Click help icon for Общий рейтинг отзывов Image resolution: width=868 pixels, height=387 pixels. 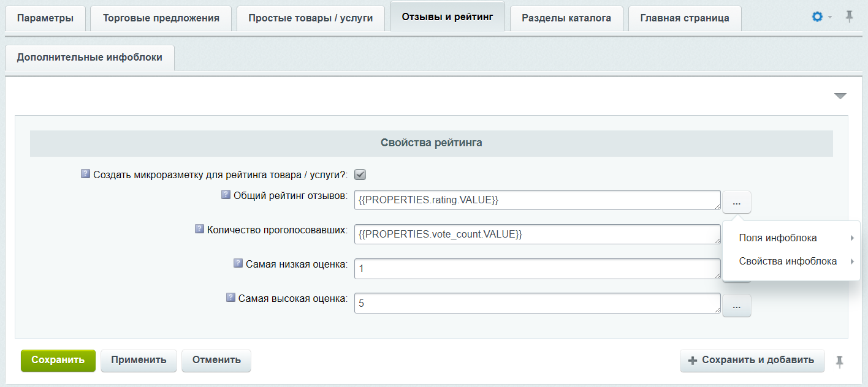pos(226,195)
